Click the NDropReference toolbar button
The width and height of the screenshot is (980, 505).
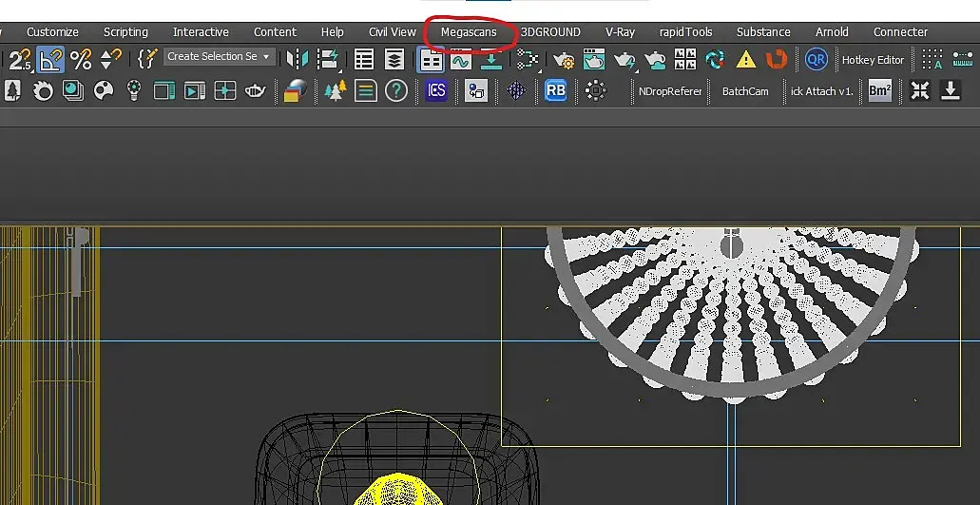[670, 91]
